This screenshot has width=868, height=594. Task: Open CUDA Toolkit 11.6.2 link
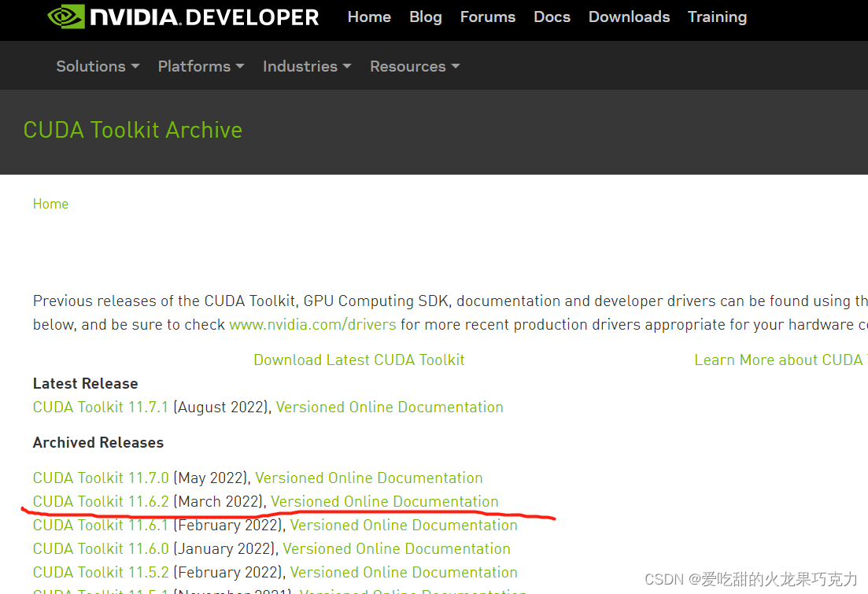(x=101, y=501)
